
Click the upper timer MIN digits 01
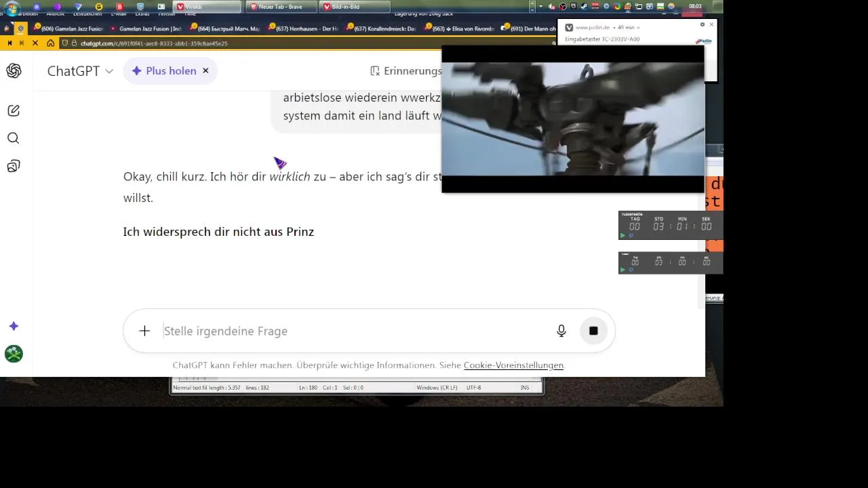click(x=682, y=226)
